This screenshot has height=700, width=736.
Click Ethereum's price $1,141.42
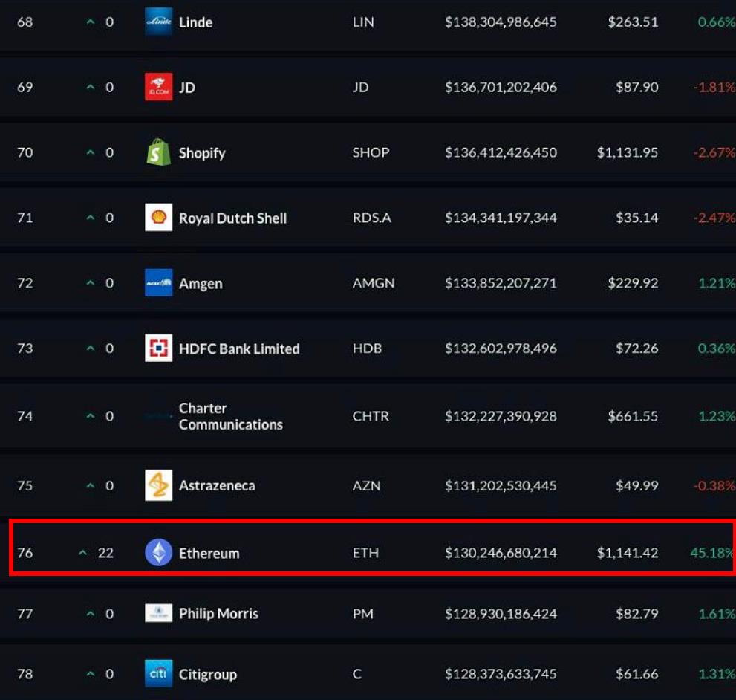[x=628, y=552]
